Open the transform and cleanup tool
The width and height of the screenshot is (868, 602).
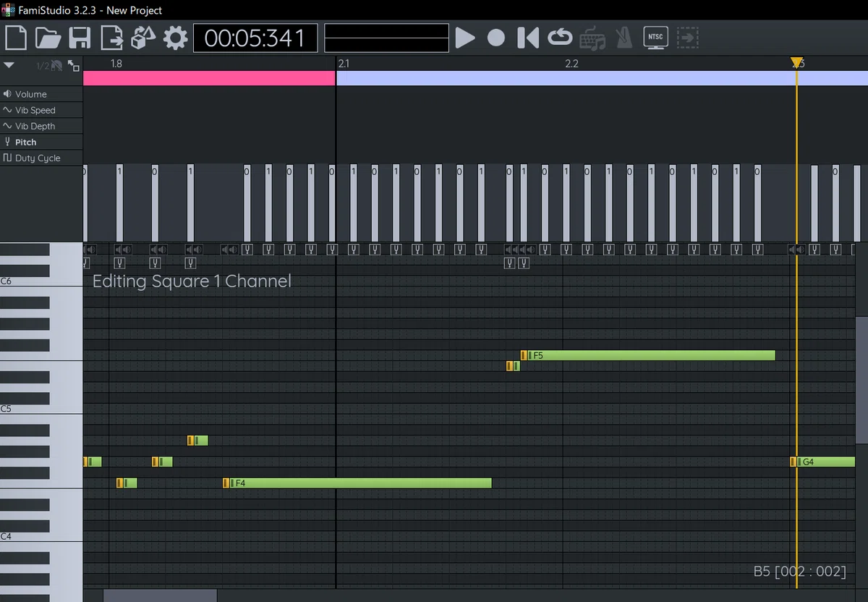[143, 38]
